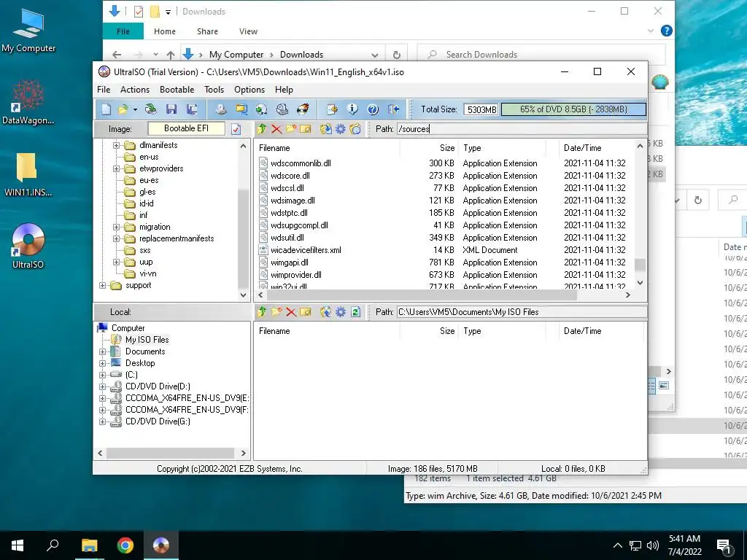Select My ISO Files in Local tree

[x=147, y=340]
